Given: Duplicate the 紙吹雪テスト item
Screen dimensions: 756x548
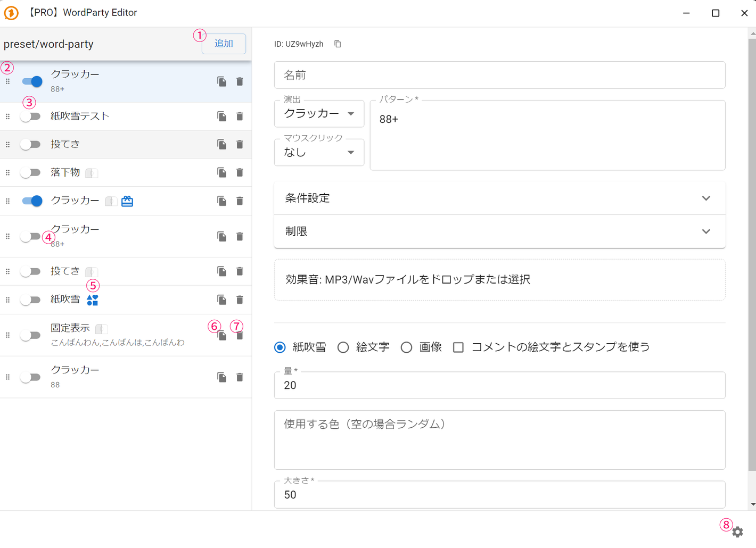Looking at the screenshot, I should pyautogui.click(x=221, y=117).
